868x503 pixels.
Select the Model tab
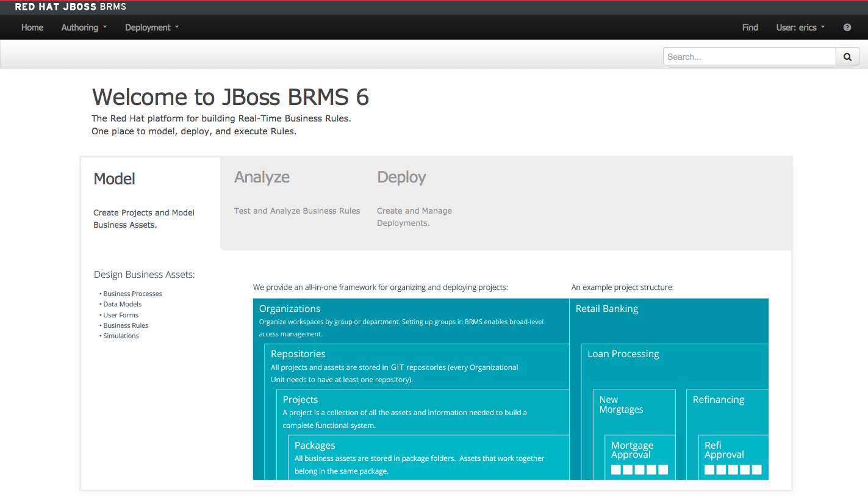115,179
